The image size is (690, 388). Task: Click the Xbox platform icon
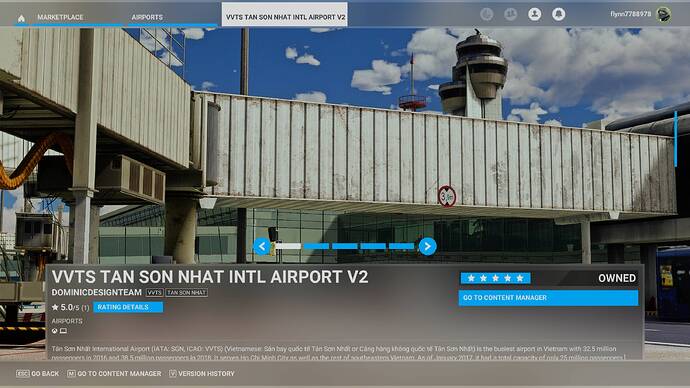click(x=55, y=331)
